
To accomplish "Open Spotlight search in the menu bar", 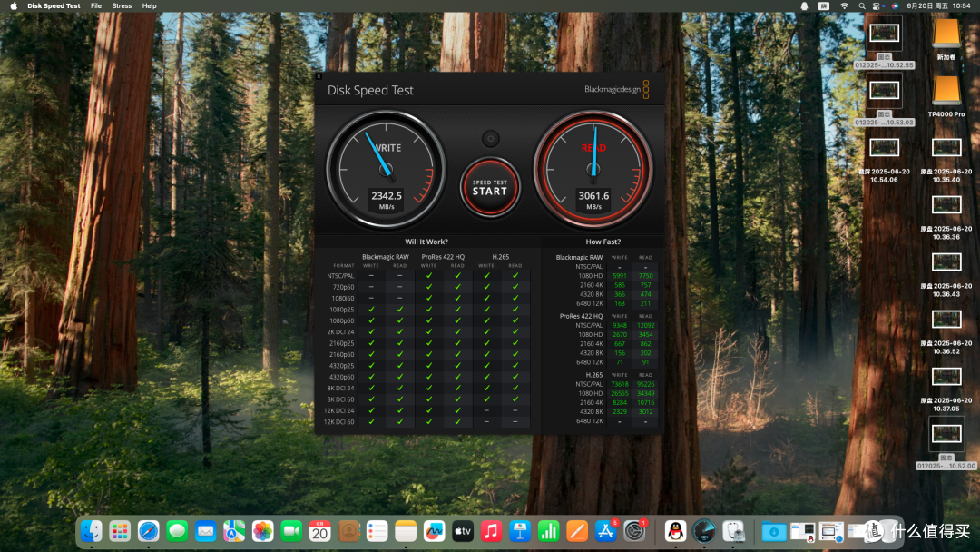I will pos(862,5).
